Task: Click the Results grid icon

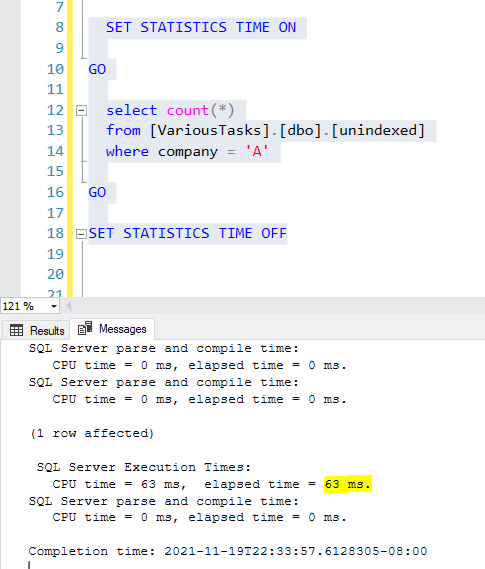Action: [x=16, y=330]
